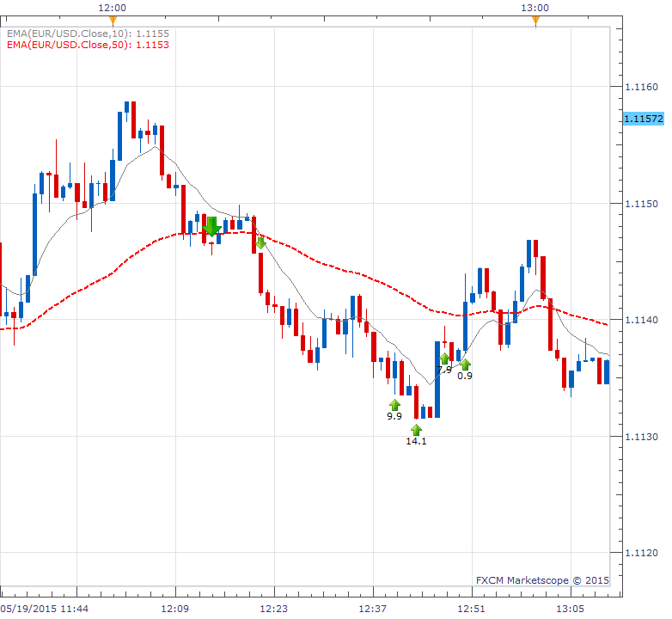Click the up arrow labeled 7.9
672x619 pixels.
pos(444,359)
